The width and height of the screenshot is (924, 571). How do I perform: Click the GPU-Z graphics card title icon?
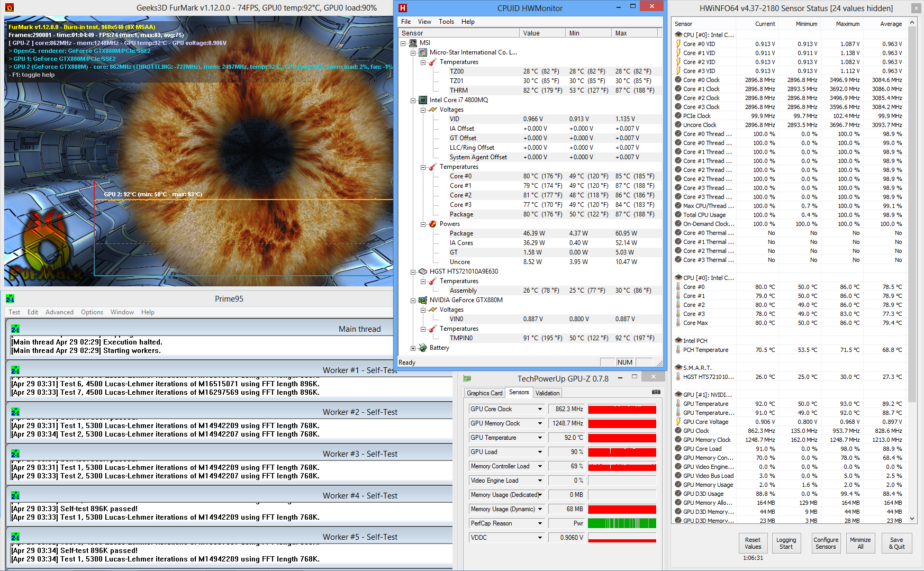(x=467, y=378)
